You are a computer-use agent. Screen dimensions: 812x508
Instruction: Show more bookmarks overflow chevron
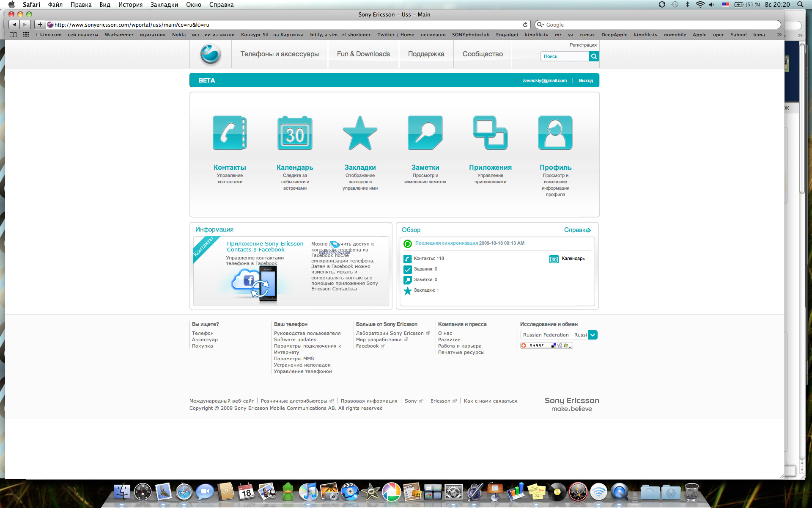(x=779, y=35)
